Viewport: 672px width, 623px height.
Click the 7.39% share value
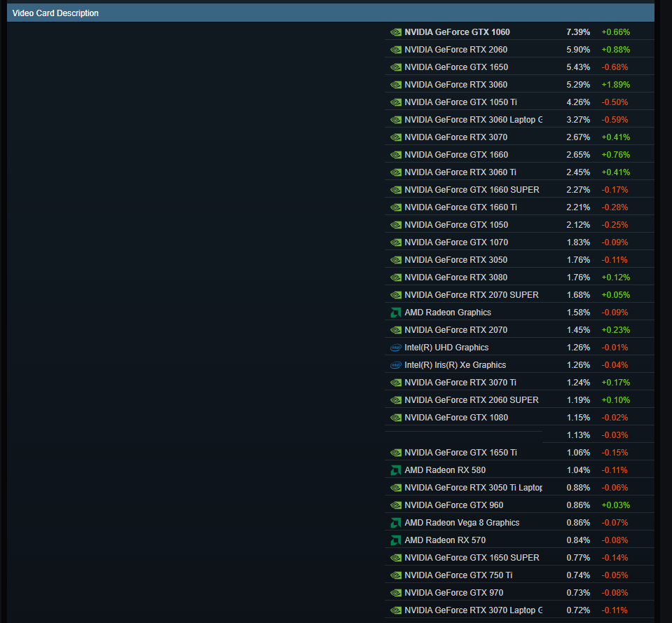pyautogui.click(x=578, y=32)
